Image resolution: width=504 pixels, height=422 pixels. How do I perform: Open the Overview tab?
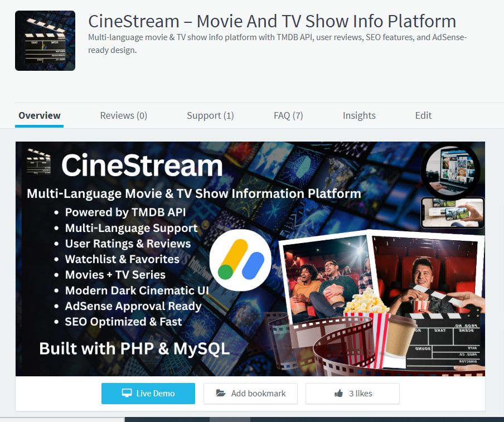click(39, 115)
